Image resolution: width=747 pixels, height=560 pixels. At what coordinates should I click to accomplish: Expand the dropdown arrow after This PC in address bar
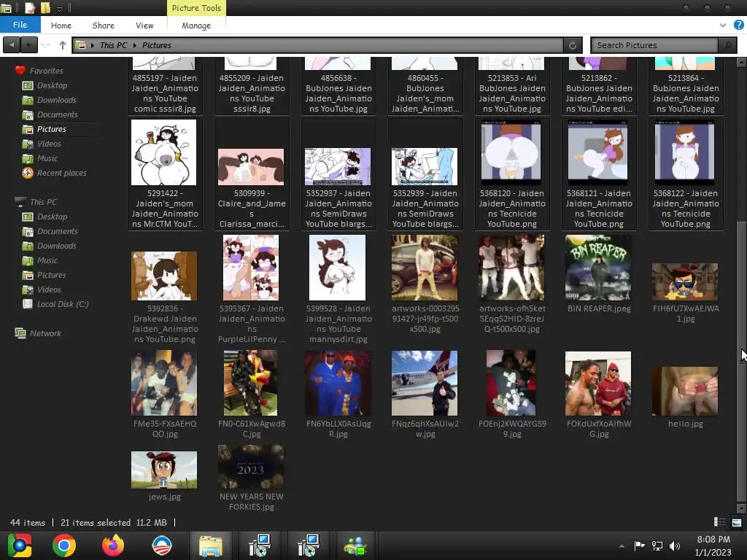coord(135,45)
